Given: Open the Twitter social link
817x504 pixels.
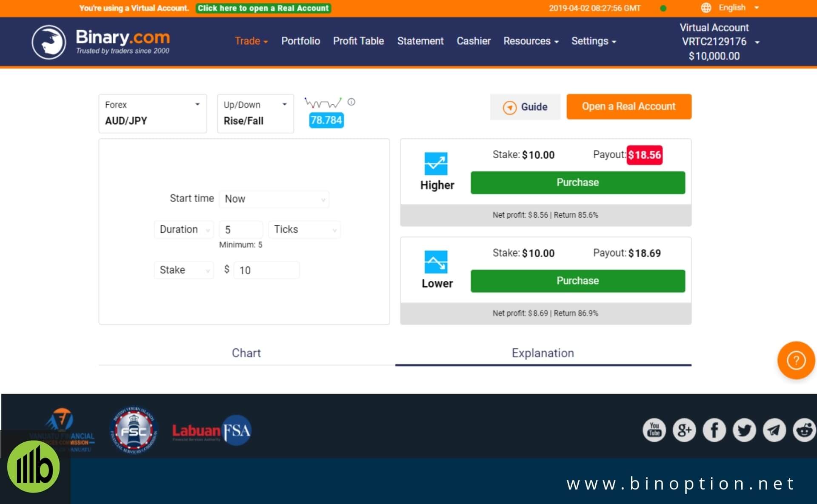Looking at the screenshot, I should pyautogui.click(x=744, y=430).
